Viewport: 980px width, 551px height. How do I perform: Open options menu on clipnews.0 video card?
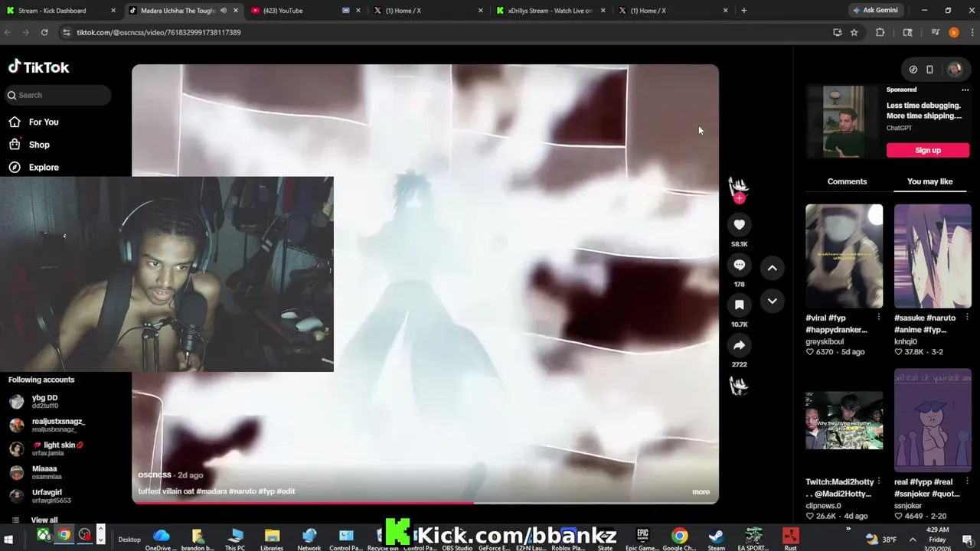(878, 482)
